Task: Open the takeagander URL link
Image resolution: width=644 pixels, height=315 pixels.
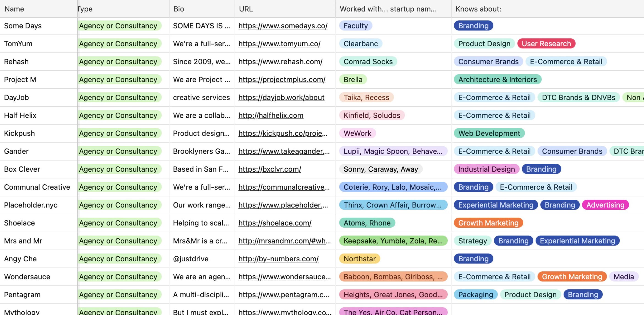Action: pyautogui.click(x=284, y=151)
